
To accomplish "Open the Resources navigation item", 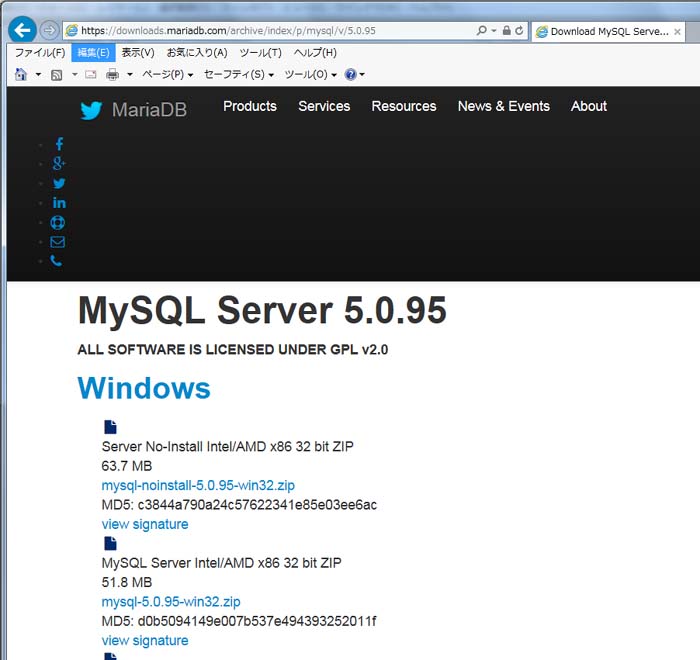I will [404, 106].
